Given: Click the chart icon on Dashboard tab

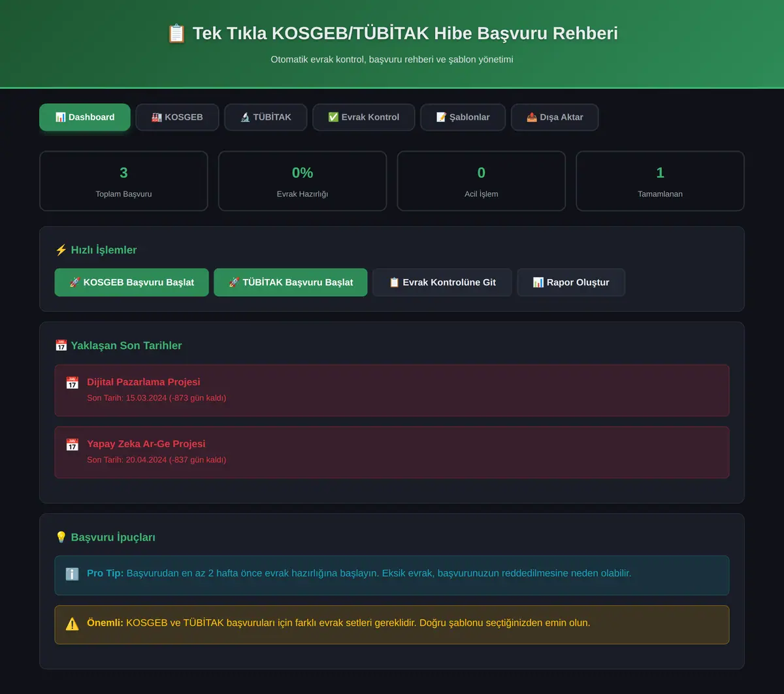Looking at the screenshot, I should click(x=60, y=117).
